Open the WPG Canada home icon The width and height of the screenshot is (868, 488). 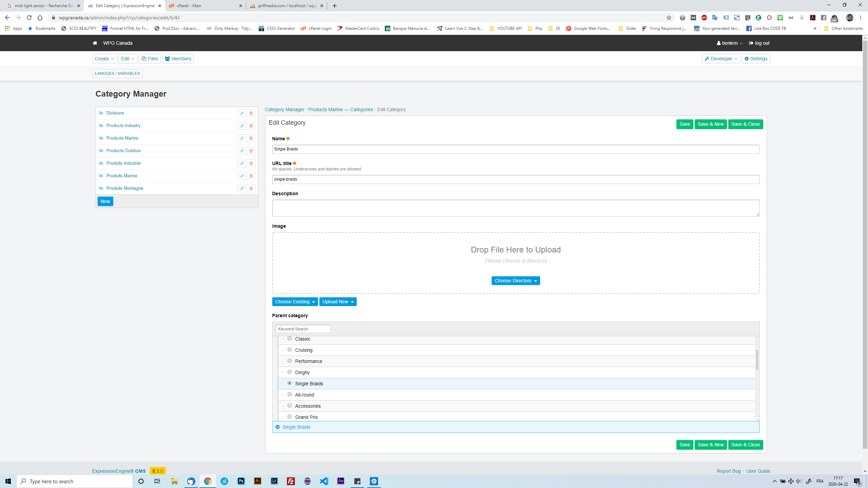pyautogui.click(x=95, y=43)
